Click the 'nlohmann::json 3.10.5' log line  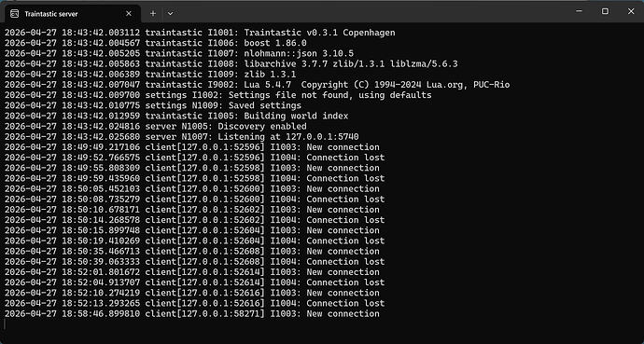[x=179, y=53]
